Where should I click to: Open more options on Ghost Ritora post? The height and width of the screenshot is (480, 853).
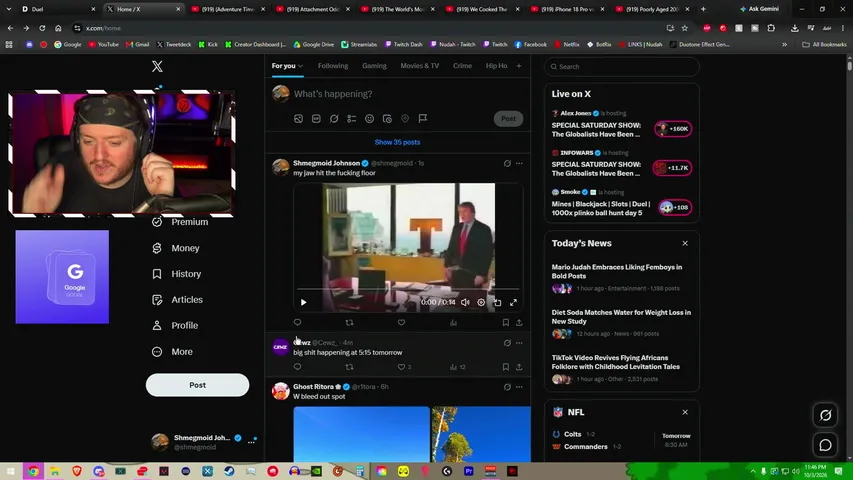[x=519, y=387]
